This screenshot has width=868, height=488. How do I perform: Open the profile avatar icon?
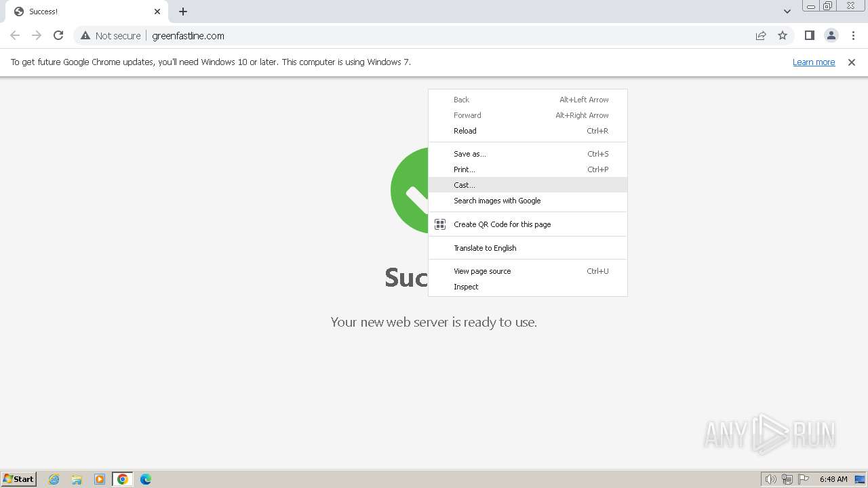[831, 35]
